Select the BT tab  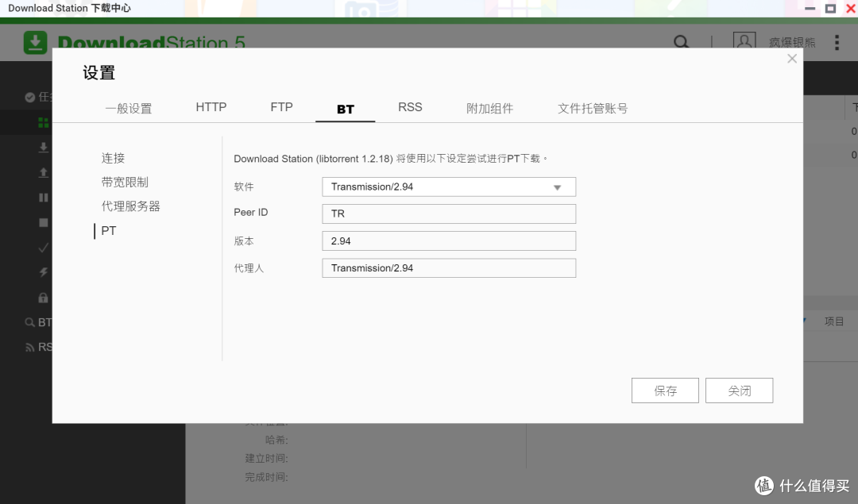pos(346,110)
